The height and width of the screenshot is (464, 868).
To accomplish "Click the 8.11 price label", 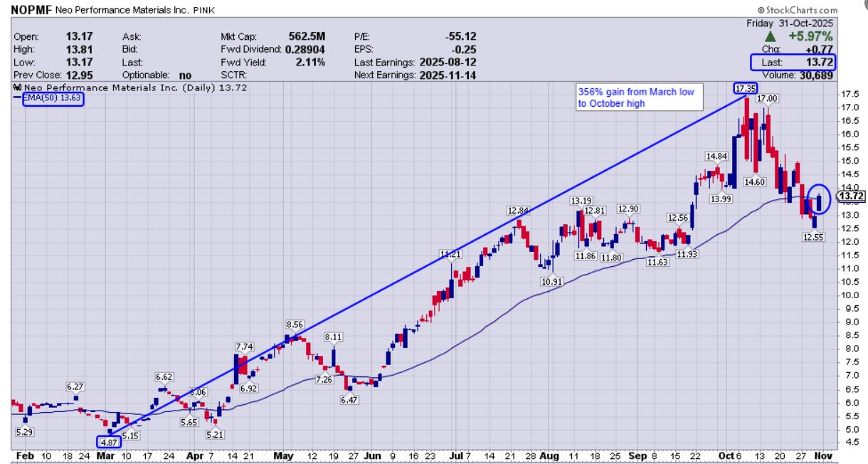I will click(333, 337).
